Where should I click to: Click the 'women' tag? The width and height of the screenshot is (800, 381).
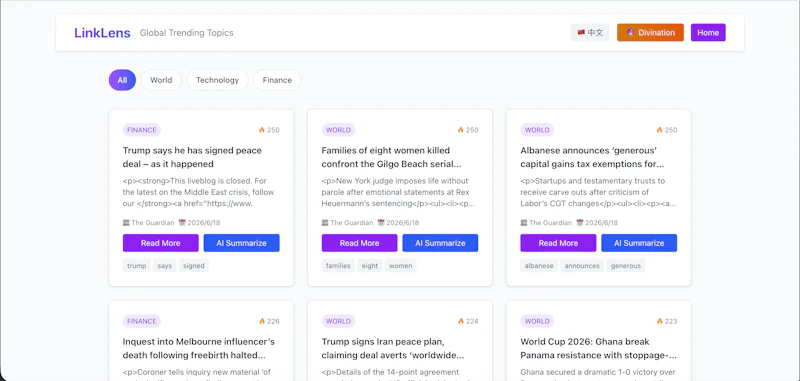coord(401,266)
